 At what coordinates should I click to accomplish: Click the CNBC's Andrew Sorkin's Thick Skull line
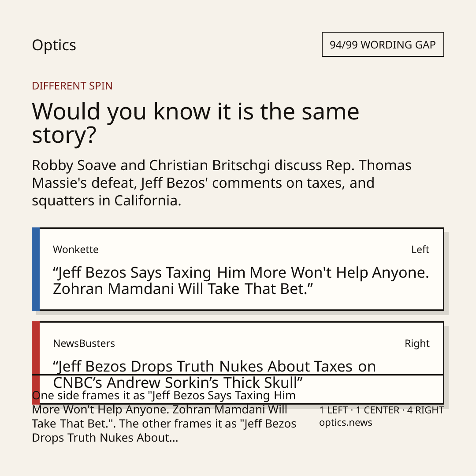(x=178, y=383)
